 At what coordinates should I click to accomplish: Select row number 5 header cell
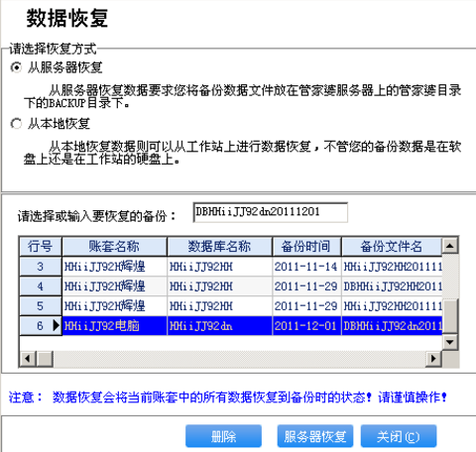coord(41,306)
